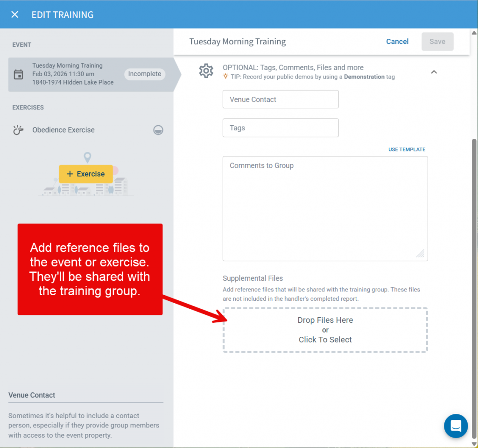The width and height of the screenshot is (478, 448).
Task: Open the chat support bubble icon
Action: (456, 426)
